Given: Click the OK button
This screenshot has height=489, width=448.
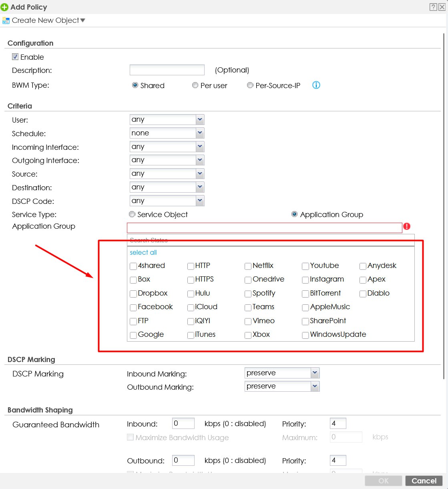Looking at the screenshot, I should [x=384, y=481].
